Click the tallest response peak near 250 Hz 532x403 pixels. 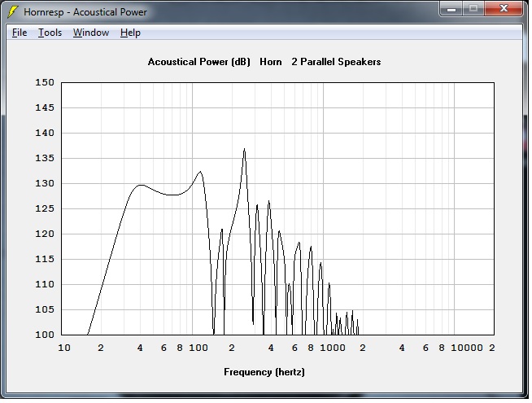coord(244,149)
